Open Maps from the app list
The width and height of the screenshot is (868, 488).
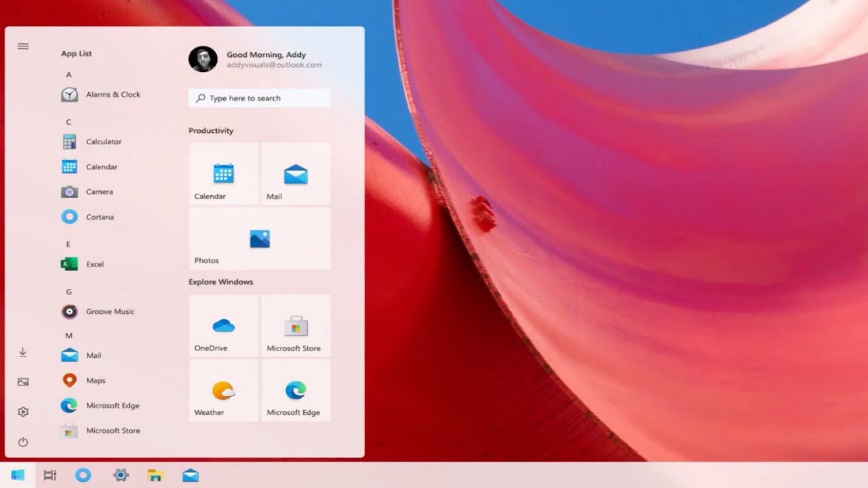tap(83, 380)
